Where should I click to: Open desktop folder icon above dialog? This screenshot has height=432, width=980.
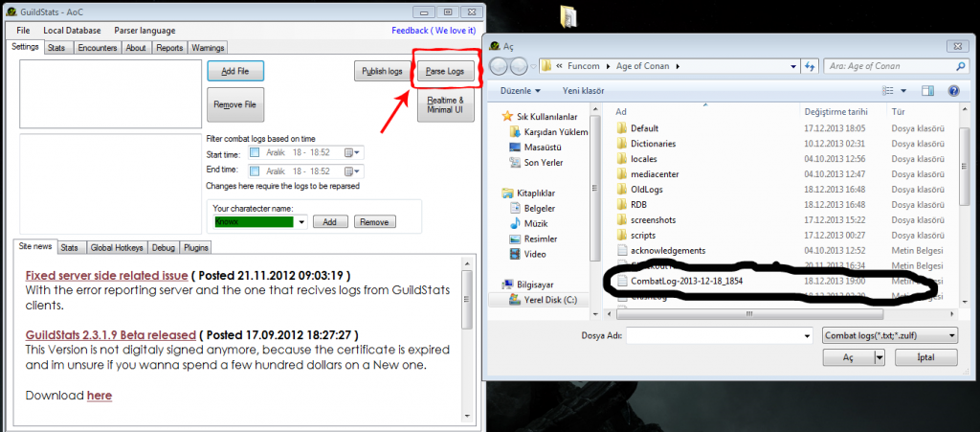(568, 16)
